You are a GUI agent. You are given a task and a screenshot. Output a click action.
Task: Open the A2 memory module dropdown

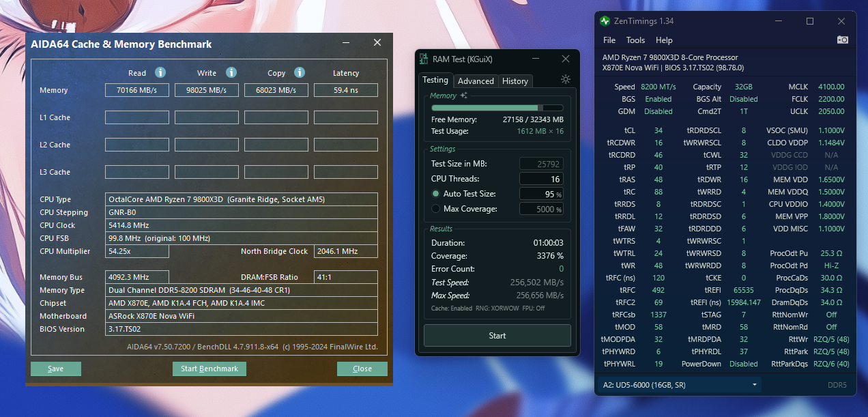point(680,385)
